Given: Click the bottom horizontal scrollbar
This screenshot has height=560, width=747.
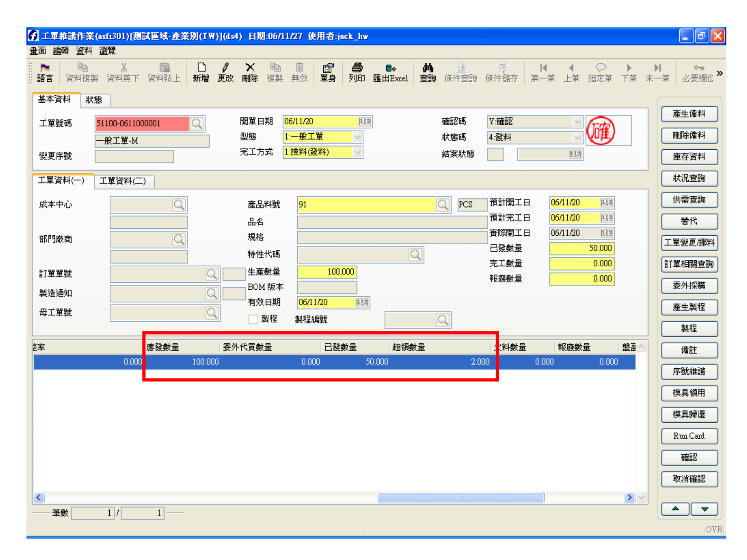Looking at the screenshot, I should click(461, 498).
